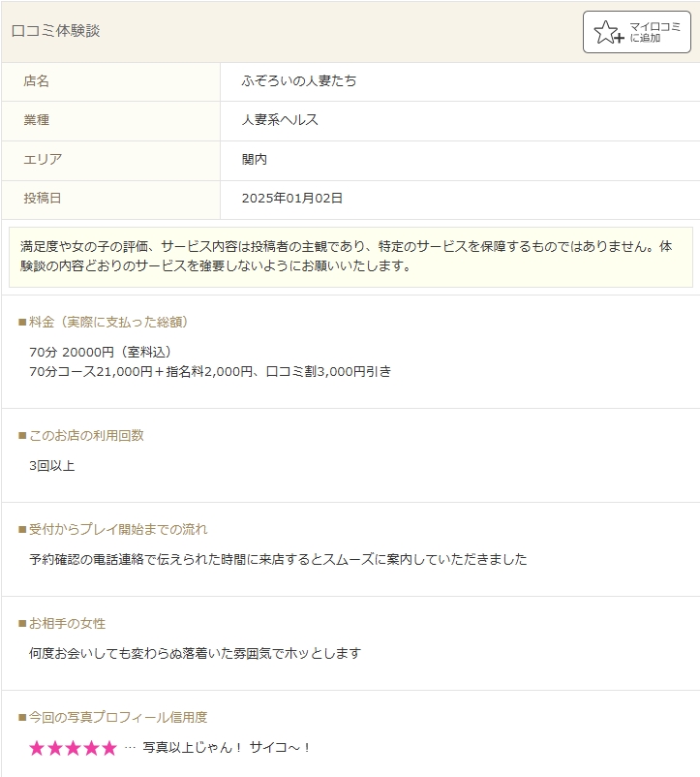Click the マイ口コミに追加 button
Image resolution: width=700 pixels, height=777 pixels.
(637, 32)
